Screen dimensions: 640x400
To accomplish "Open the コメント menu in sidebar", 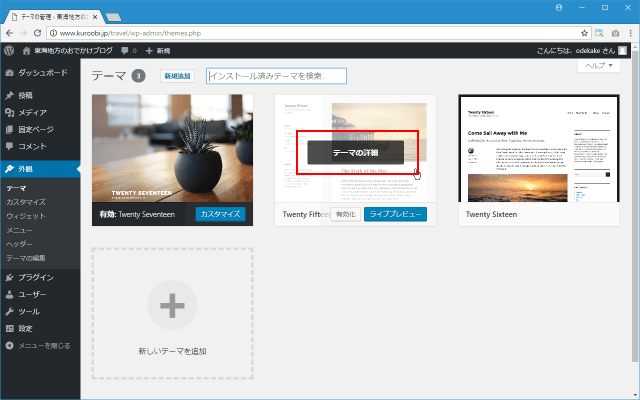I will click(x=40, y=146).
